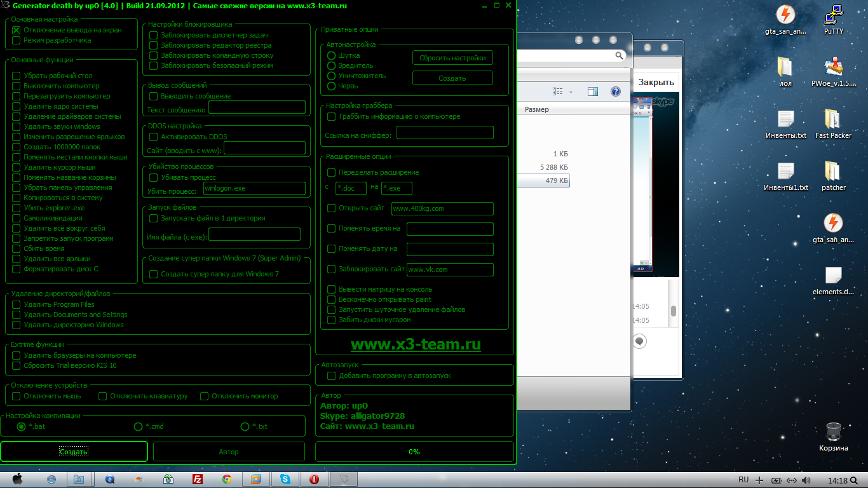Select the Fast Packer folder icon
This screenshot has width=868, height=488.
click(834, 124)
